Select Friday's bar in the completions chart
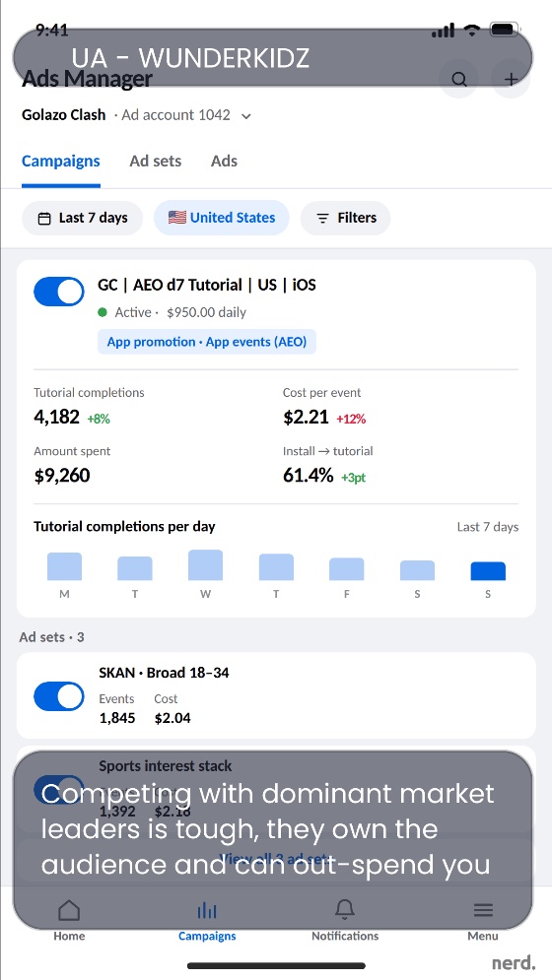Image resolution: width=552 pixels, height=980 pixels. (x=347, y=568)
